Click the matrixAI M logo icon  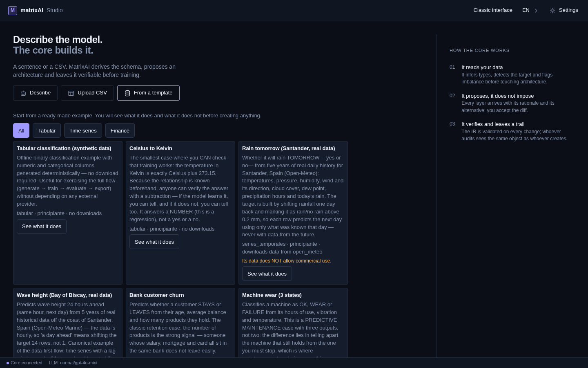13,10
